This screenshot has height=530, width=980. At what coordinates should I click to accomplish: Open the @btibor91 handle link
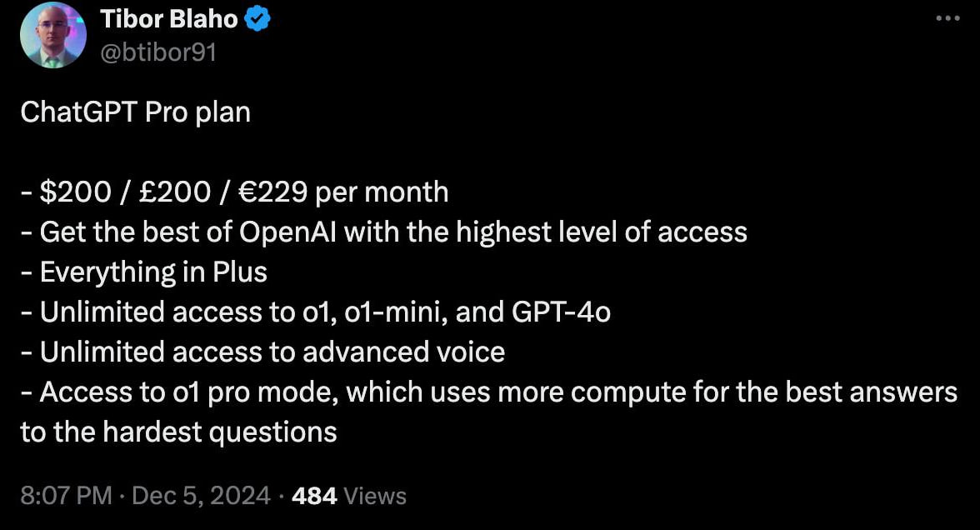tap(158, 52)
